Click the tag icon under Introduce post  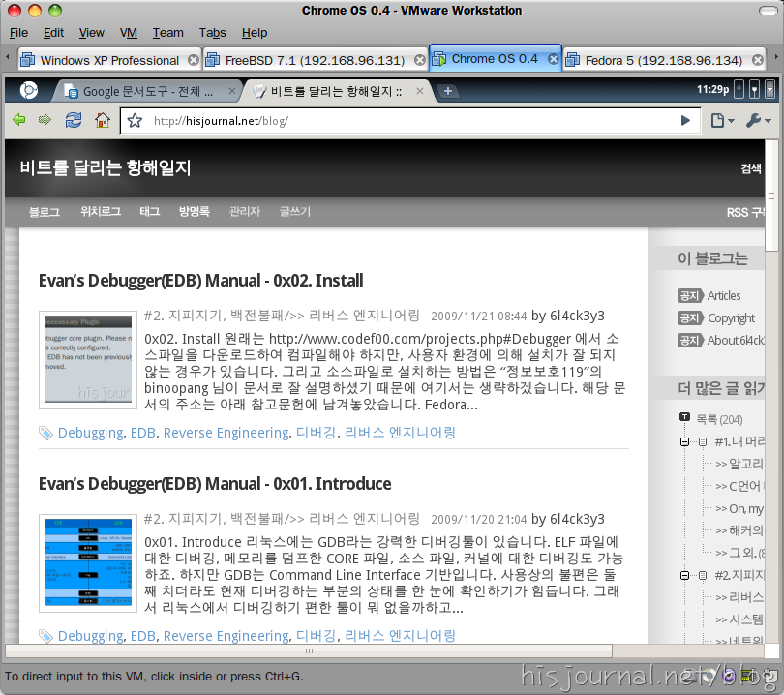point(46,636)
